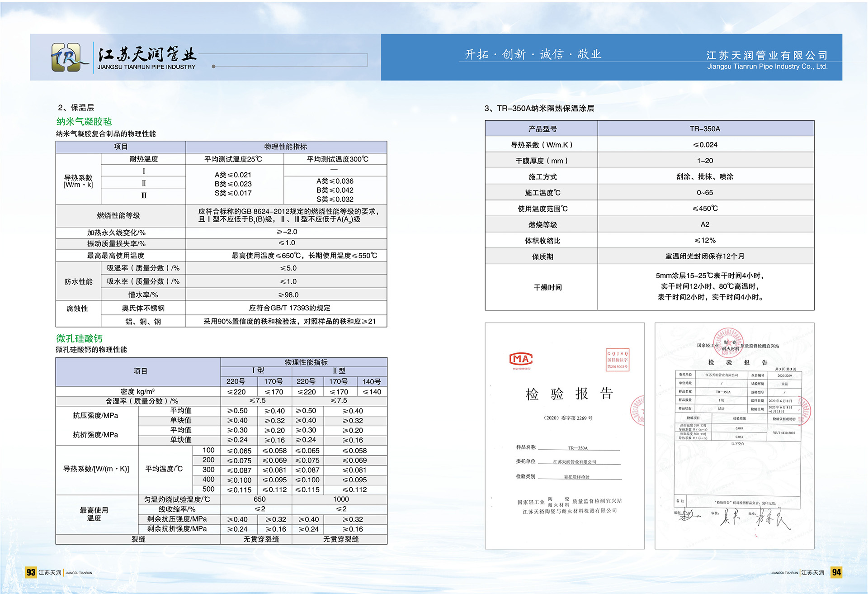Click the 开拓·创新·诚信·敬业 slogan

[x=533, y=55]
